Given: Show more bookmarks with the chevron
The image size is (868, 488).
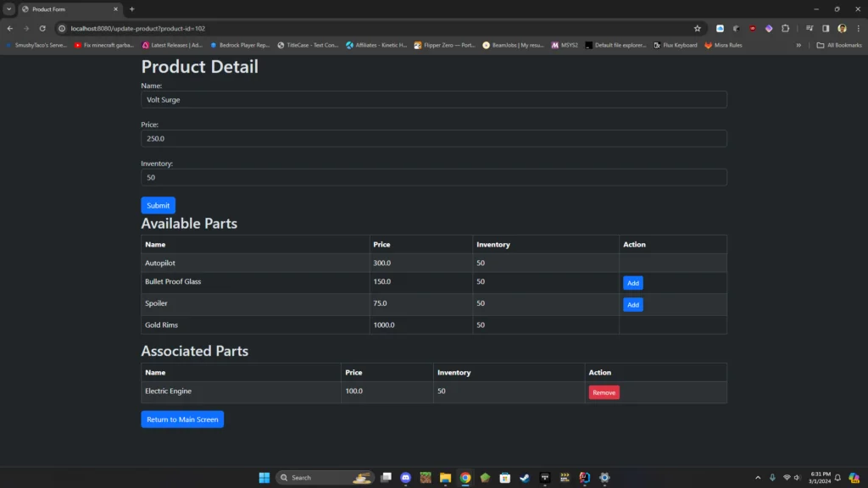Looking at the screenshot, I should [798, 46].
